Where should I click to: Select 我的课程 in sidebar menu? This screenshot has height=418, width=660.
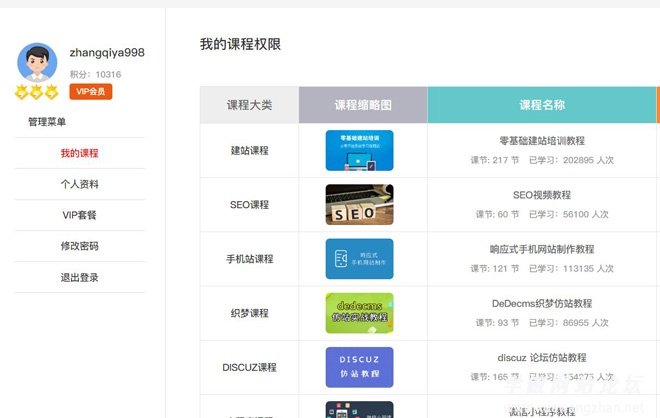click(79, 153)
